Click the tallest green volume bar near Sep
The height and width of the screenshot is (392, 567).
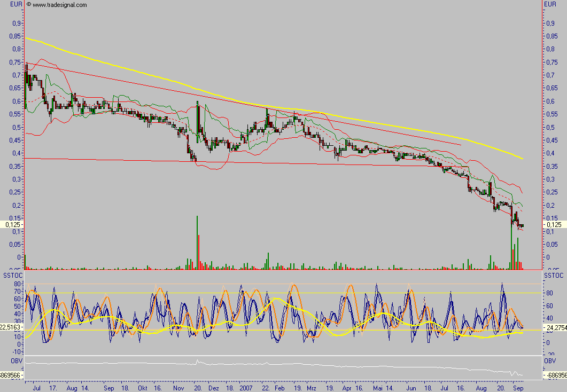[x=511, y=240]
